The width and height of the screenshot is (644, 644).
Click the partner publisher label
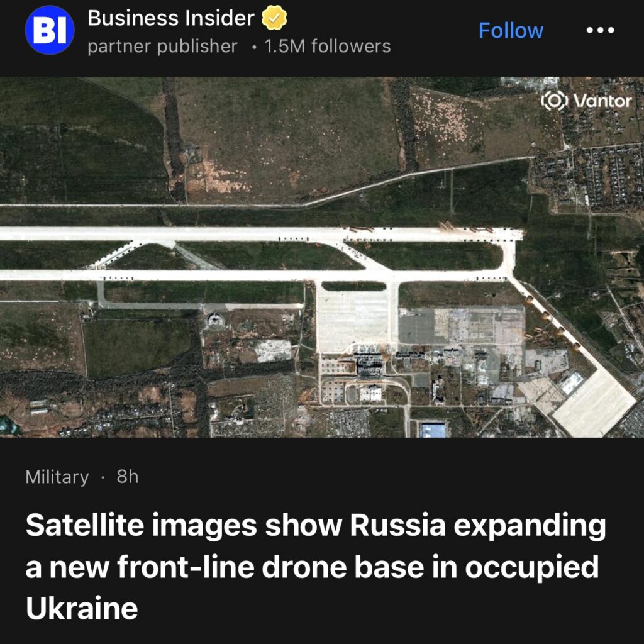click(162, 47)
